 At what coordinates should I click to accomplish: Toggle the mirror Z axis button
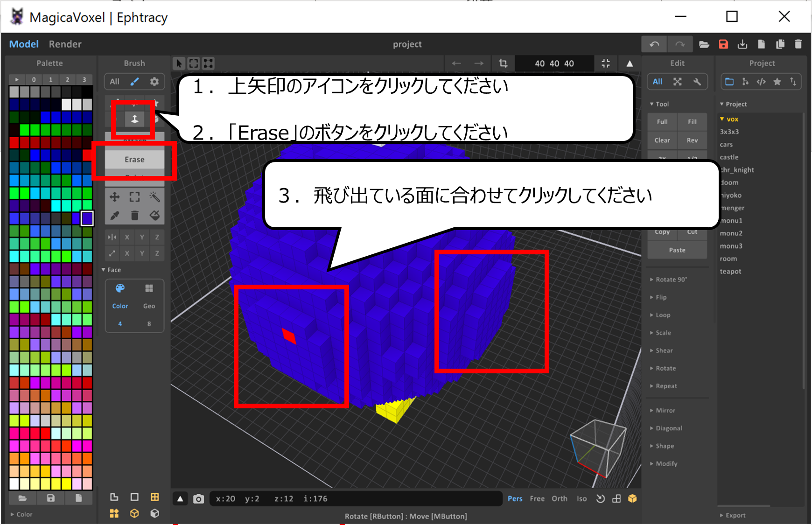coord(157,237)
